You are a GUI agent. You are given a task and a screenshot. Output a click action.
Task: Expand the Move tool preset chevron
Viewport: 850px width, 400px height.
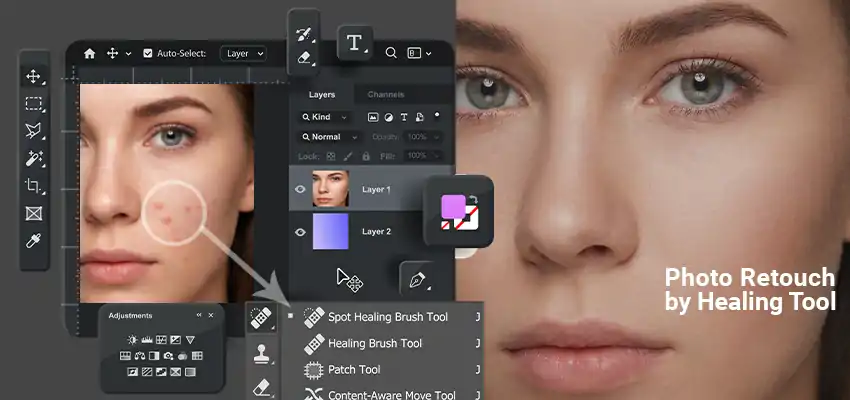[128, 54]
